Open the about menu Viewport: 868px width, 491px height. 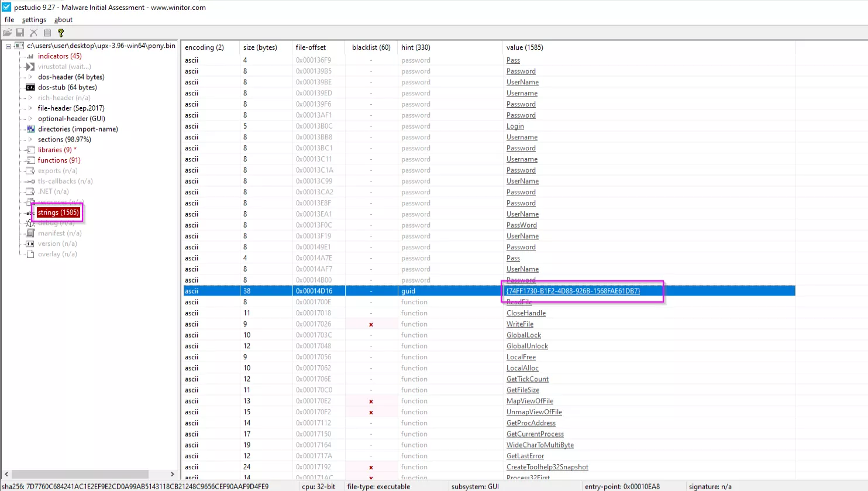point(63,20)
